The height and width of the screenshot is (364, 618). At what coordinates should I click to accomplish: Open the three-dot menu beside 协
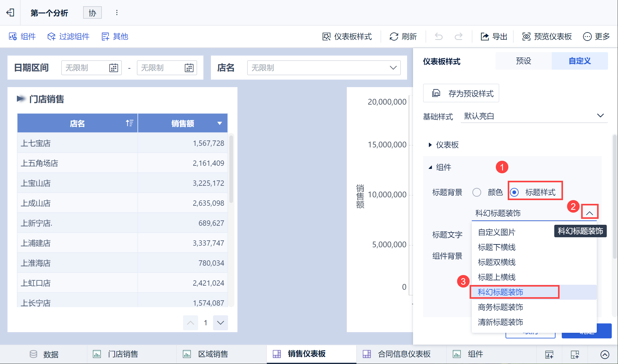[117, 12]
